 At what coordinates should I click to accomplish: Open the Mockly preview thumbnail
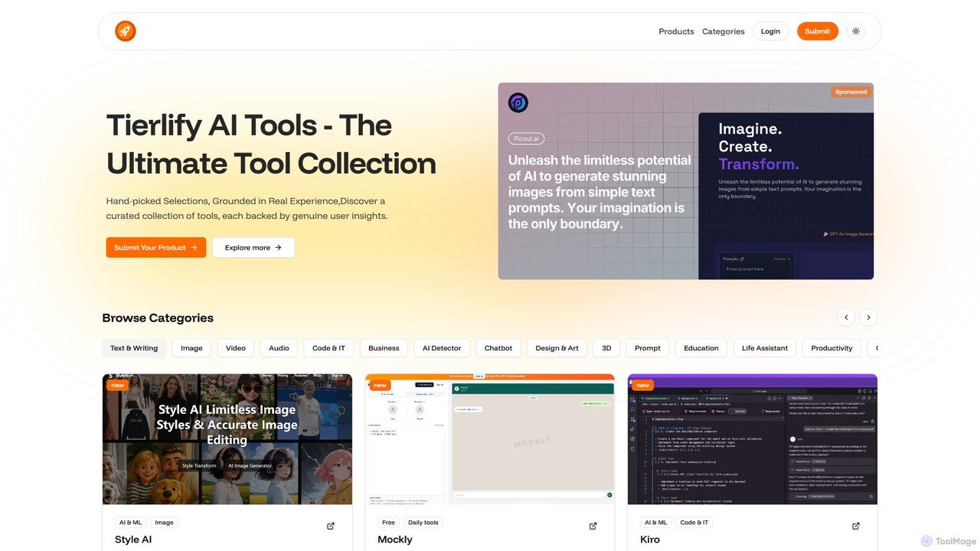[490, 439]
